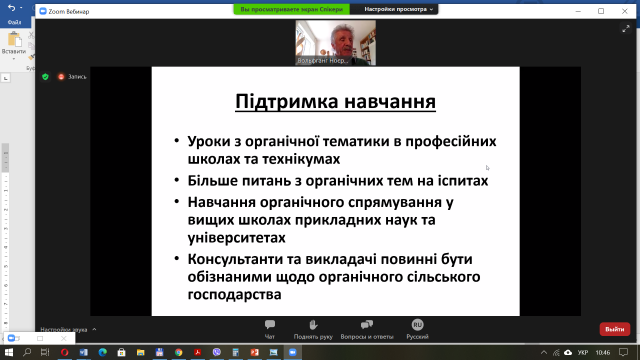Click the taskbar clock 10:46
Viewport: 640px width, 360px height.
[603, 352]
